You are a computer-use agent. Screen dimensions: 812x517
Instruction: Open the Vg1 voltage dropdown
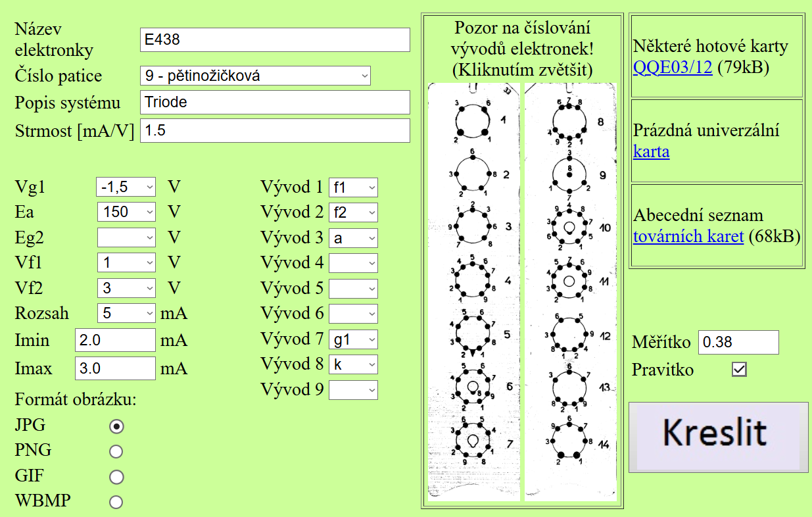click(x=126, y=187)
